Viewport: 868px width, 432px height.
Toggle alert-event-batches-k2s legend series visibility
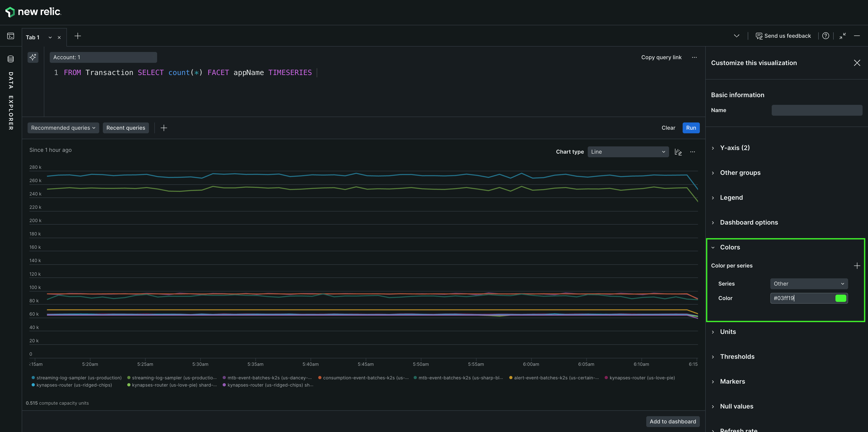(556, 378)
